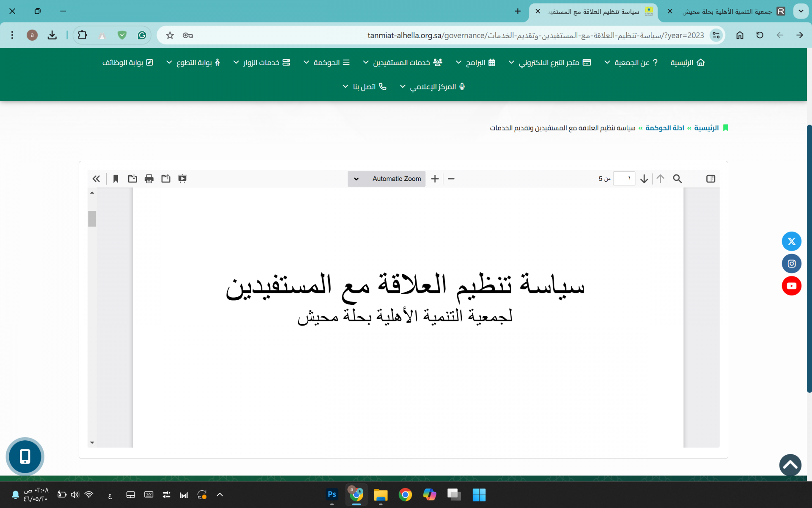812x508 pixels.
Task: Click the taskbar volume icon
Action: click(75, 494)
